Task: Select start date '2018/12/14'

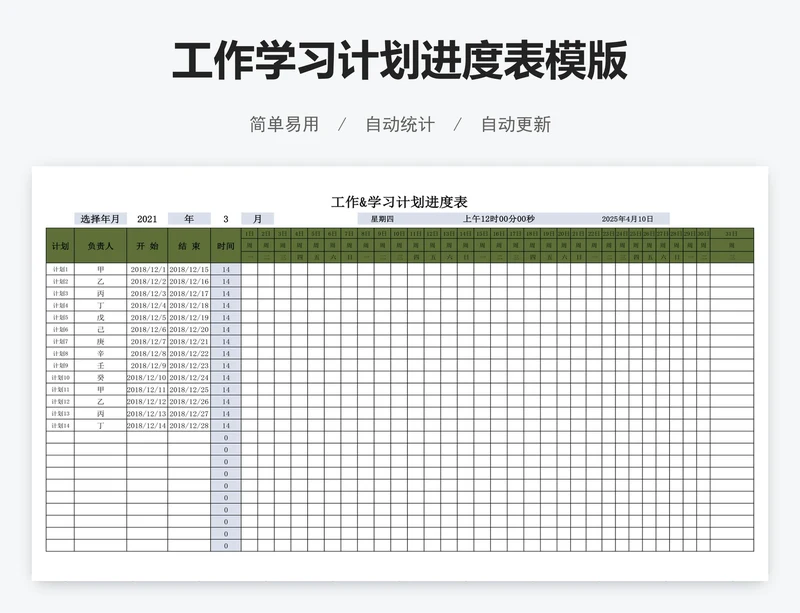Action: pyautogui.click(x=147, y=426)
